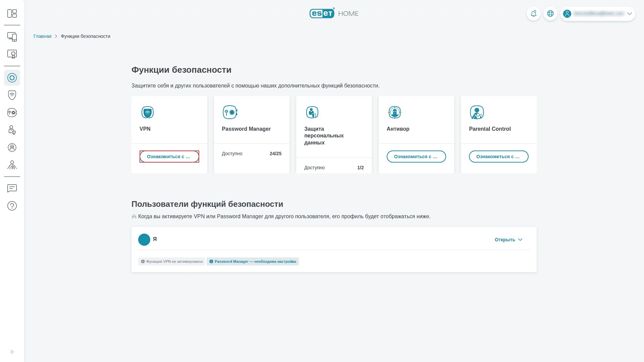The image size is (644, 362).
Task: Click the notifications bell icon
Action: pos(533,14)
